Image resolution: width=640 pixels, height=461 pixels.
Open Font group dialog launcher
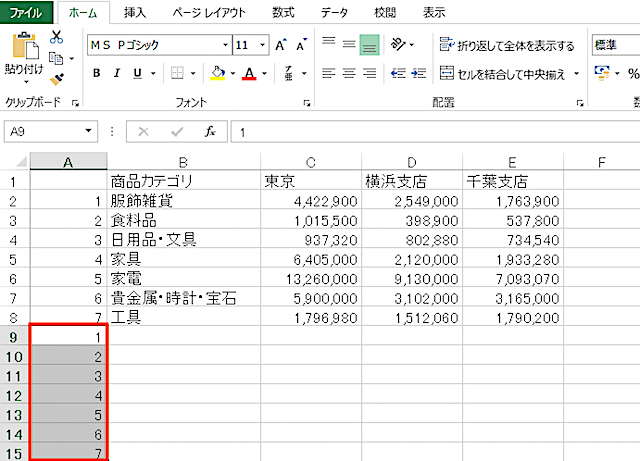(x=307, y=103)
